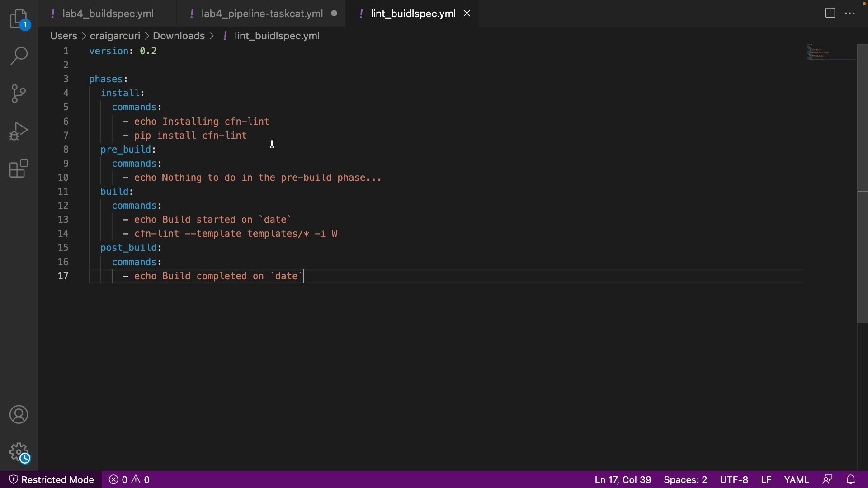Click the Split Editor Right icon
Image resolution: width=868 pixels, height=488 pixels.
point(830,14)
